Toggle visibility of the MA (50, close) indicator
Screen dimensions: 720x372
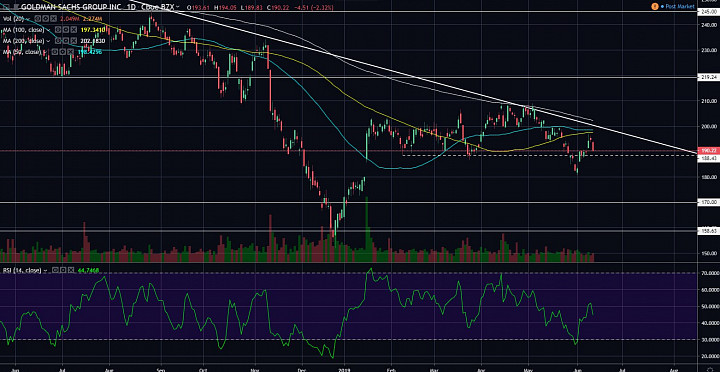pos(55,52)
